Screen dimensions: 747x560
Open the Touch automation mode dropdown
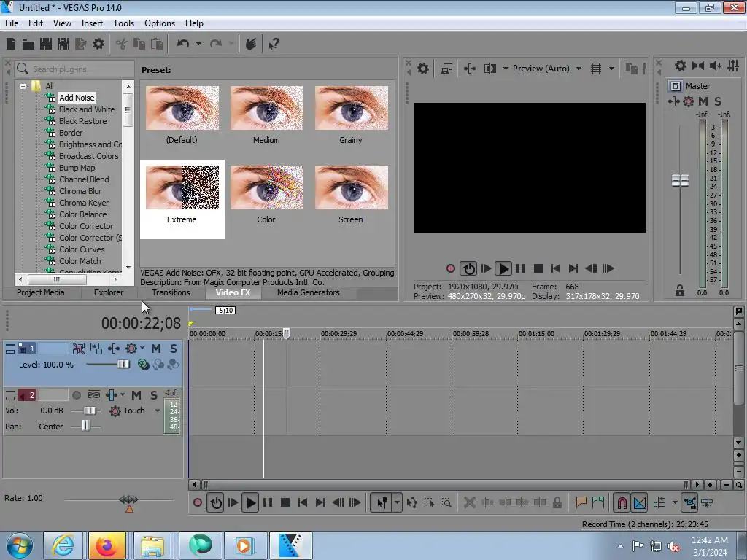158,411
